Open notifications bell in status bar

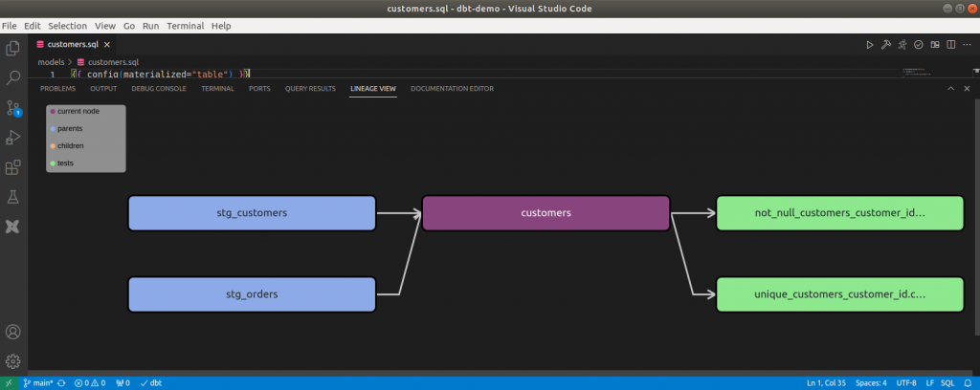(x=969, y=383)
